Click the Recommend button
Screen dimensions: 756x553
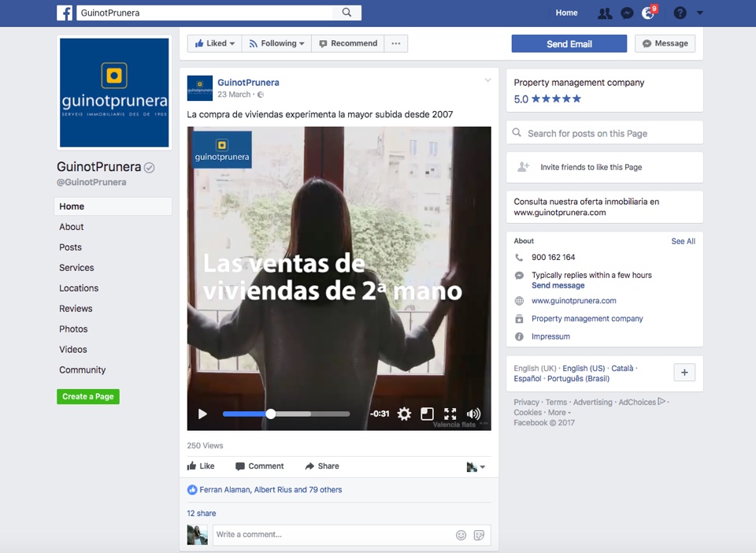pos(348,43)
